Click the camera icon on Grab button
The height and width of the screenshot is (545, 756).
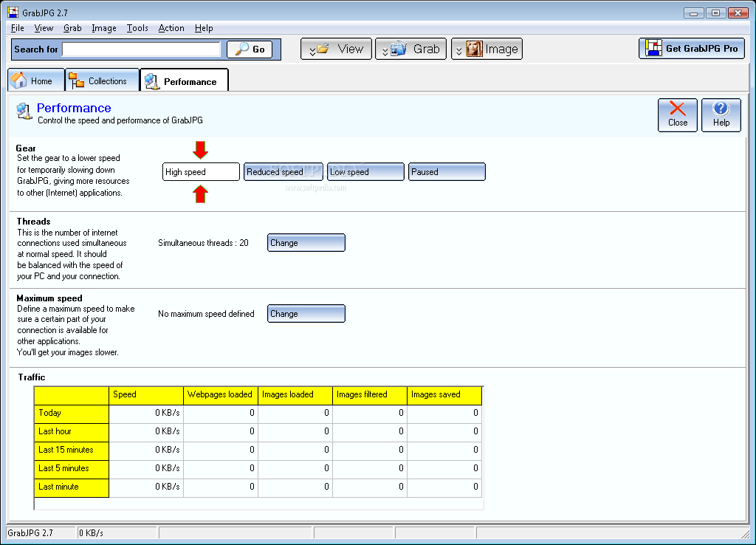click(398, 48)
